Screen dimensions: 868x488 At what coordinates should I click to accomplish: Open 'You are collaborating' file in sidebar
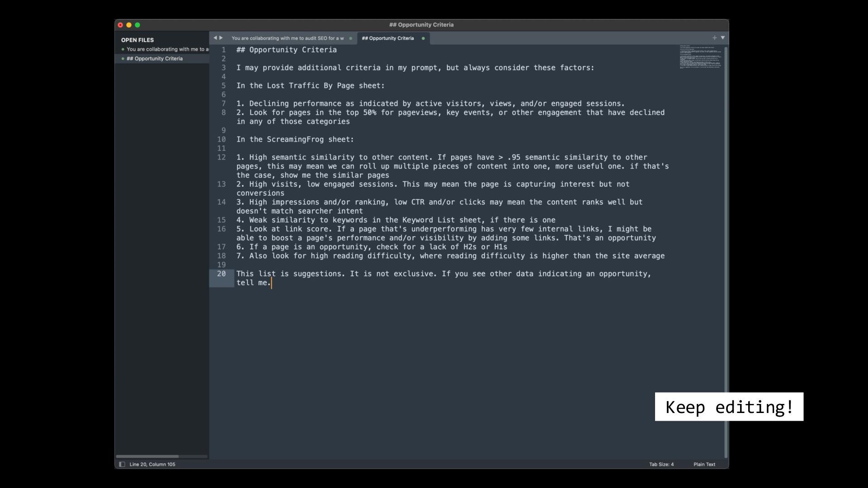[167, 49]
